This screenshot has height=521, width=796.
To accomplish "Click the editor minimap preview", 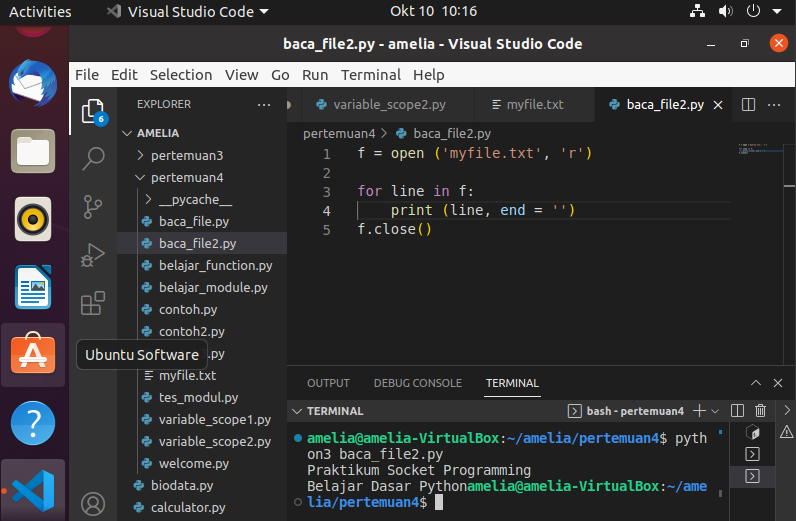I will pos(759,149).
